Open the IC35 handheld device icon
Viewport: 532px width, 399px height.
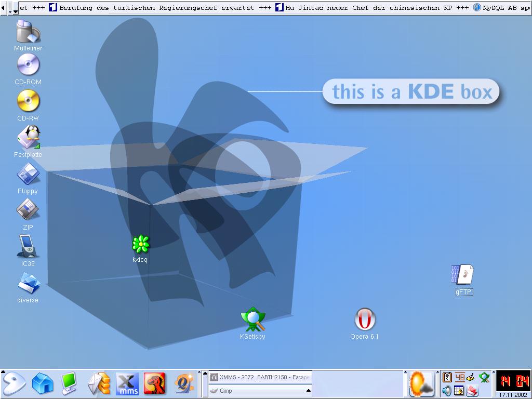tap(28, 246)
